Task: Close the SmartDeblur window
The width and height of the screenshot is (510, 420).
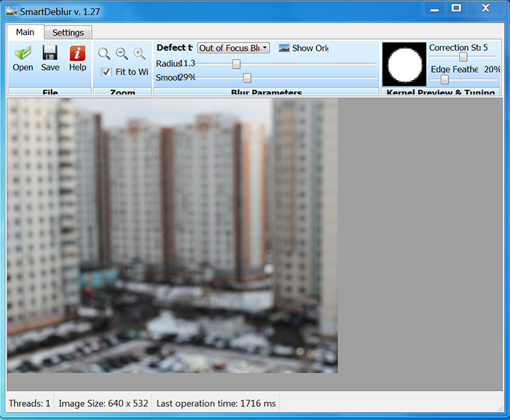Action: click(x=486, y=8)
